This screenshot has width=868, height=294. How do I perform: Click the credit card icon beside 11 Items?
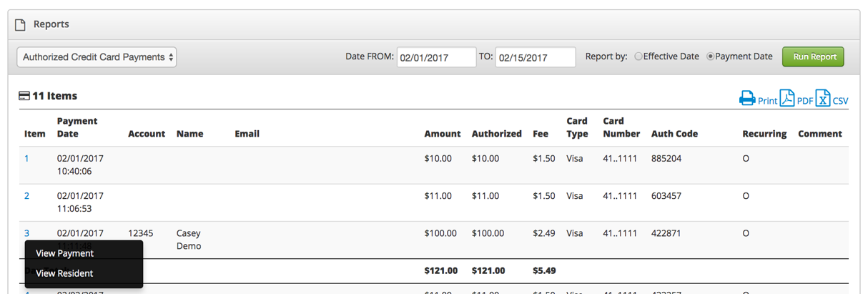(x=24, y=96)
